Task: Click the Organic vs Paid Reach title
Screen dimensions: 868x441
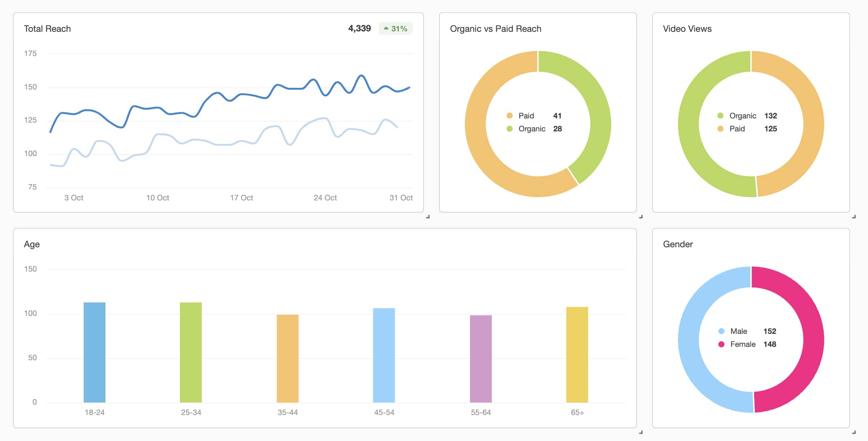Action: (x=496, y=29)
